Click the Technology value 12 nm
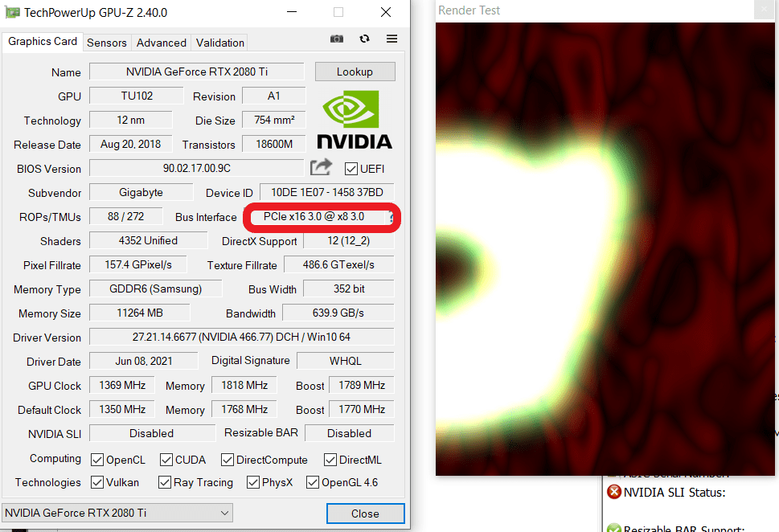Image resolution: width=779 pixels, height=532 pixels. pos(131,120)
